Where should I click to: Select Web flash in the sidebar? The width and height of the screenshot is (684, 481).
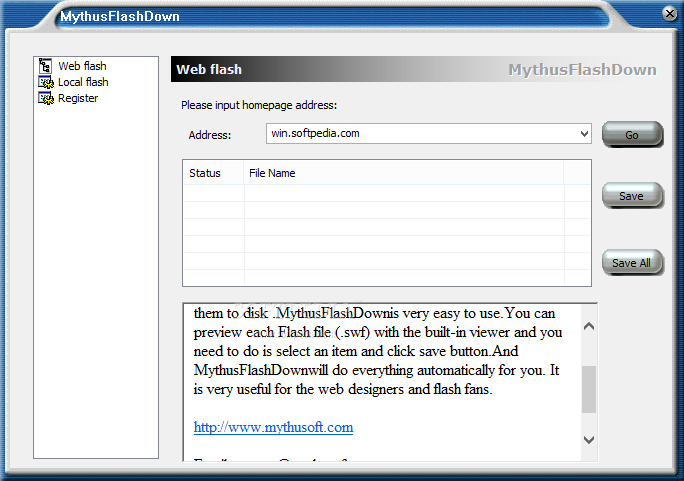click(82, 66)
